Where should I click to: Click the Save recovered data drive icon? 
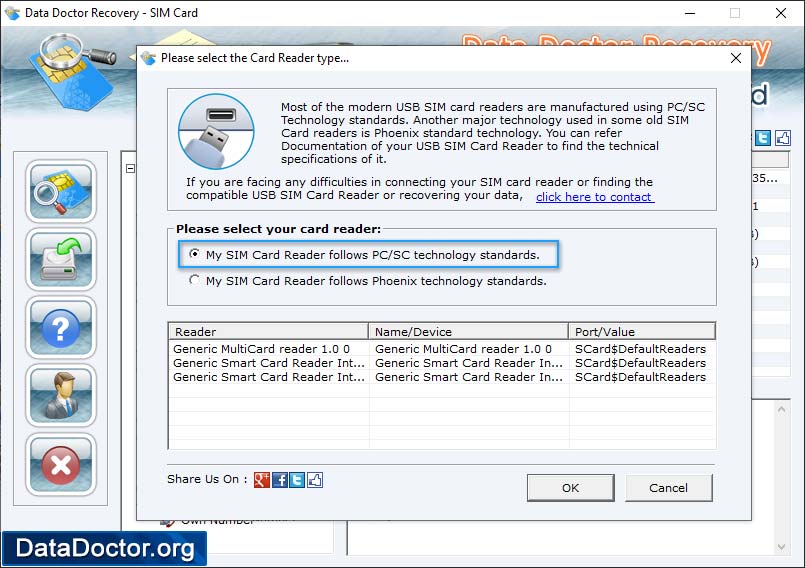[x=61, y=259]
